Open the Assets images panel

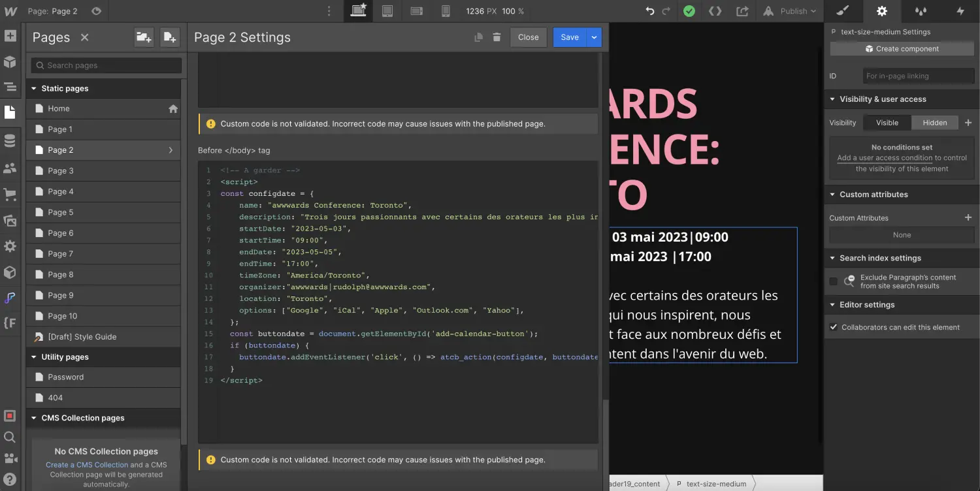(10, 221)
